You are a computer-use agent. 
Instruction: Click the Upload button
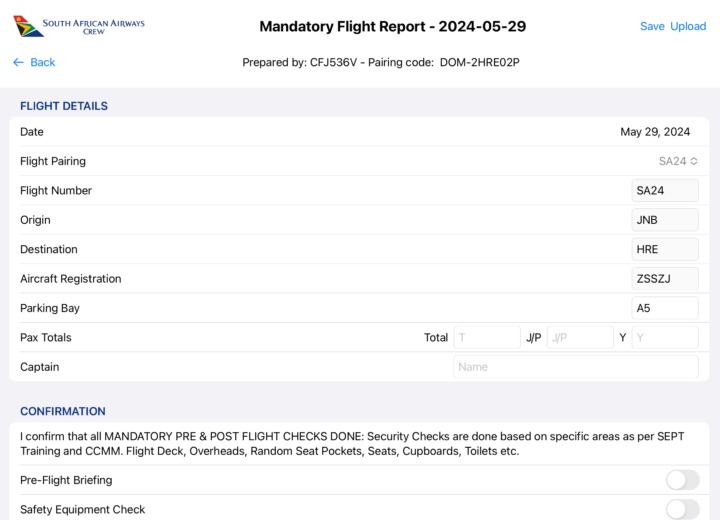(x=688, y=26)
